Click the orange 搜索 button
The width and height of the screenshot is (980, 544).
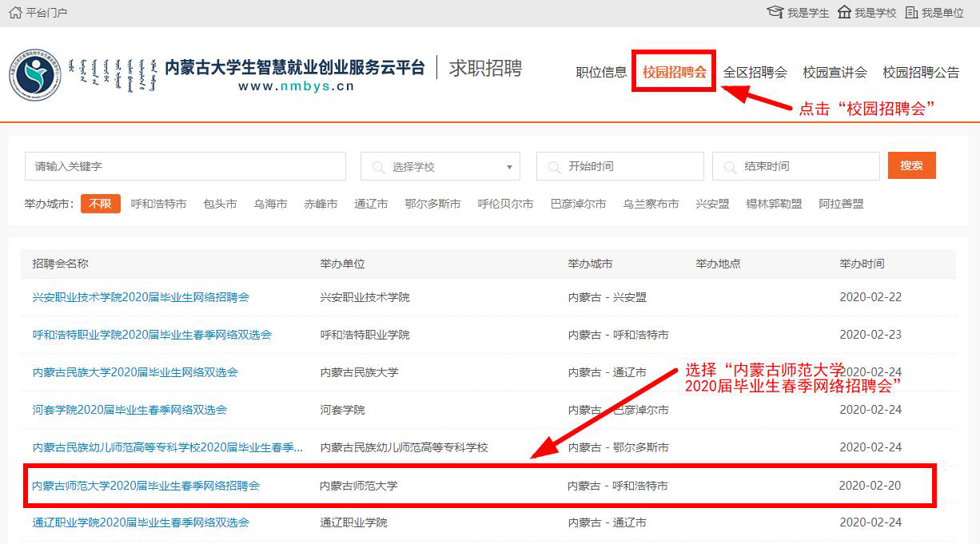[911, 166]
